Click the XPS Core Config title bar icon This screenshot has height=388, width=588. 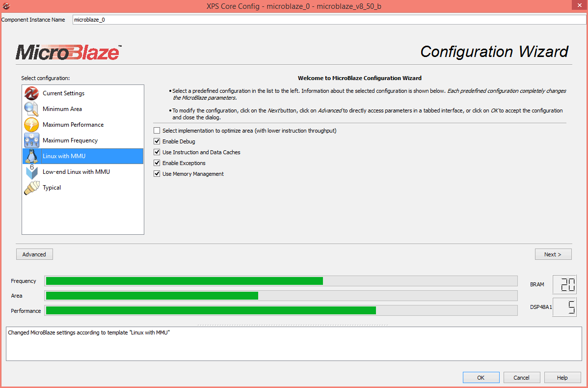(6, 5)
